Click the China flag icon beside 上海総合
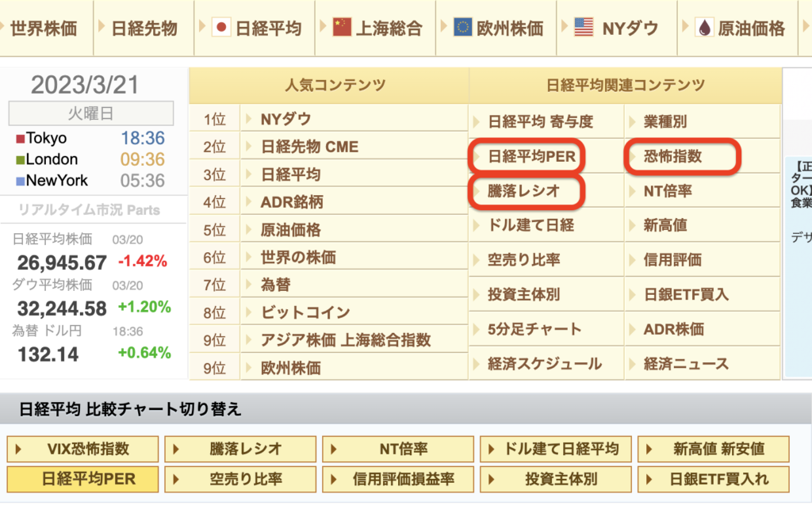 342,28
